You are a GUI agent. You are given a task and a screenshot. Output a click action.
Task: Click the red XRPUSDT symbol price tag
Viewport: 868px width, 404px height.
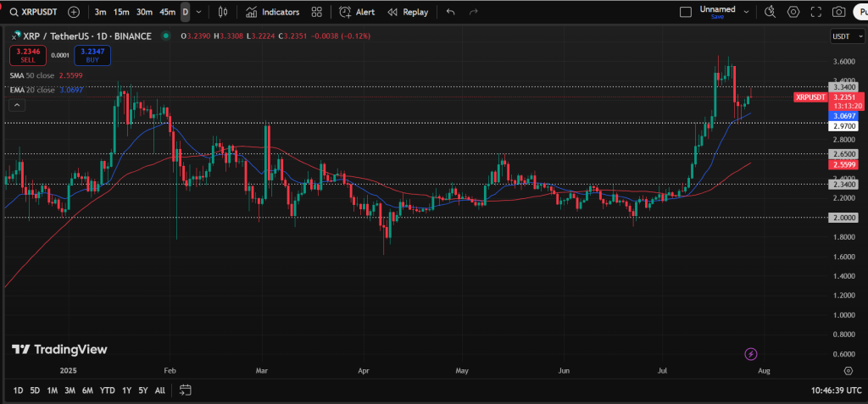(x=811, y=97)
